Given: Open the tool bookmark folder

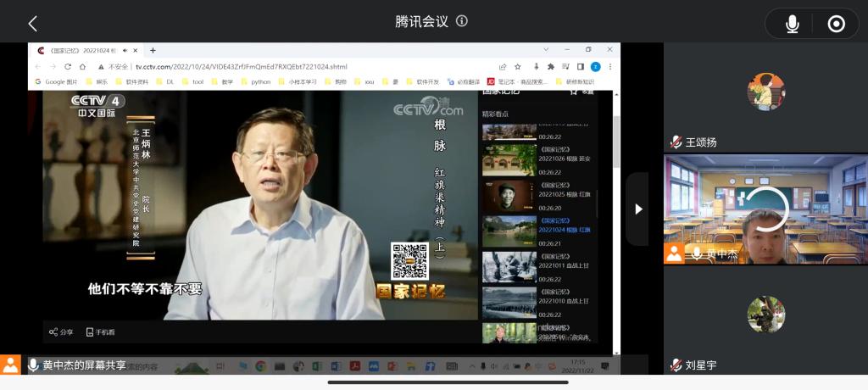Looking at the screenshot, I should [192, 81].
